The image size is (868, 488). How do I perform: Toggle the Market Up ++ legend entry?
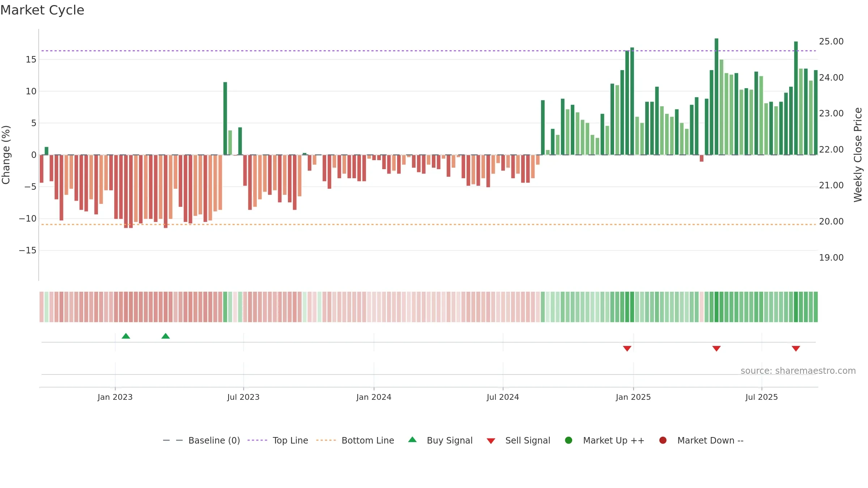[x=605, y=440]
